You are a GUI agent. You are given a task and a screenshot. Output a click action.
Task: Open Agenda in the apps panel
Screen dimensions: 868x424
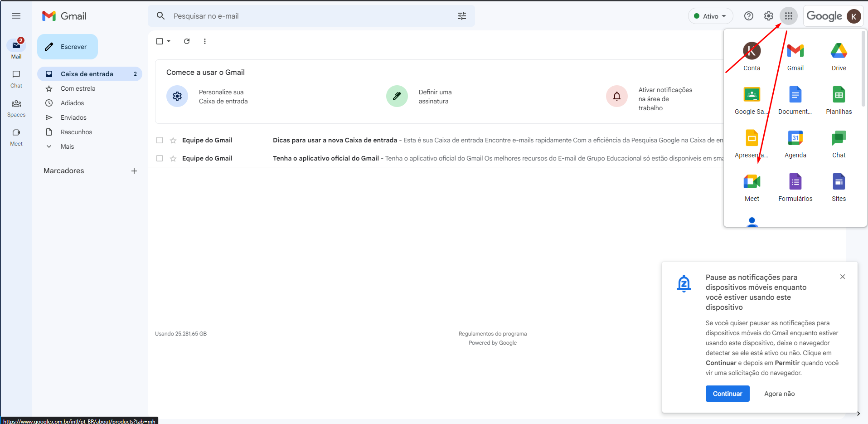(795, 143)
